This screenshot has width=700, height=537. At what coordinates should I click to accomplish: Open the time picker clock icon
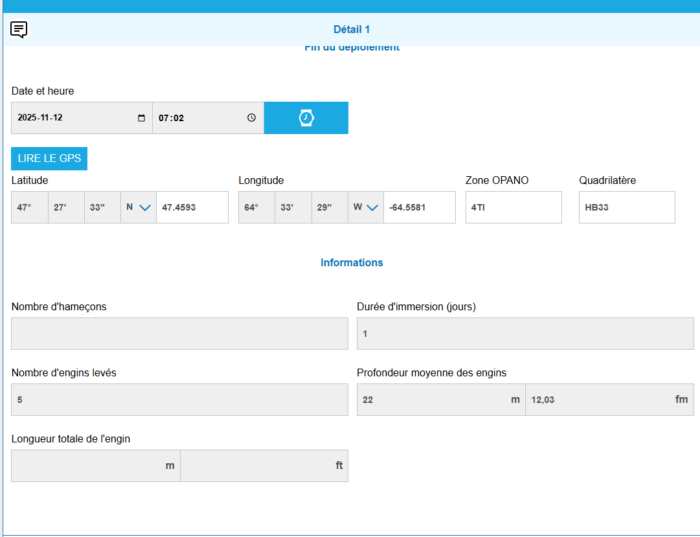(x=251, y=118)
